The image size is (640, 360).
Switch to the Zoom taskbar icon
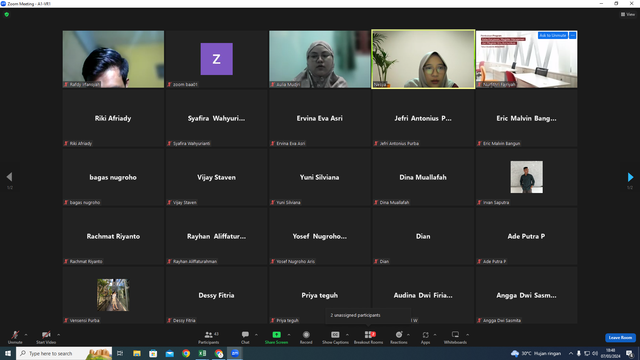click(235, 353)
